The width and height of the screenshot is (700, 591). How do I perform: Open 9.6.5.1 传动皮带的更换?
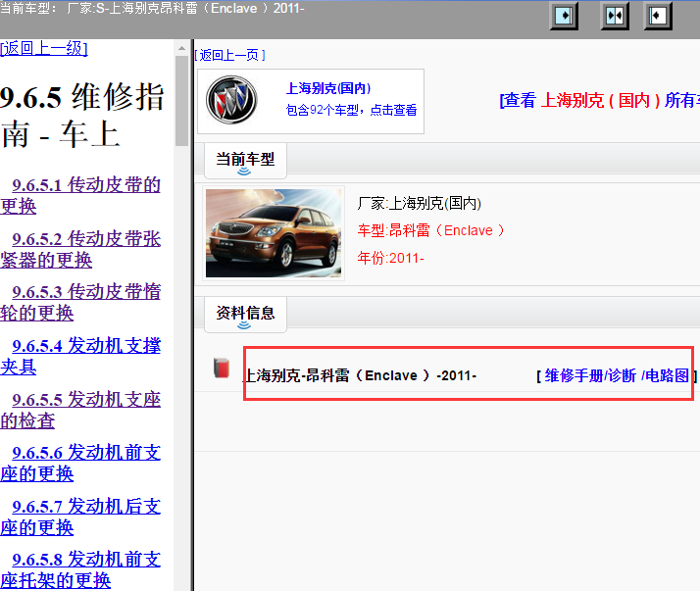(x=80, y=195)
